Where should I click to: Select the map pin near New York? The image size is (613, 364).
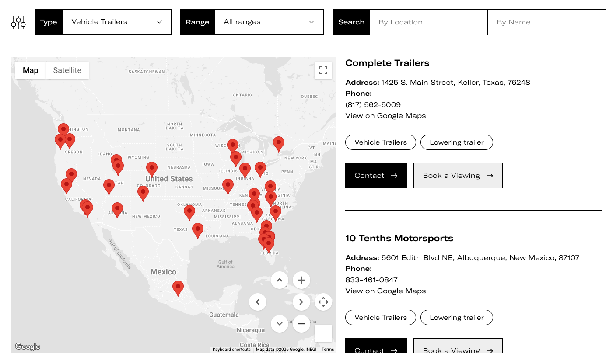279,143
